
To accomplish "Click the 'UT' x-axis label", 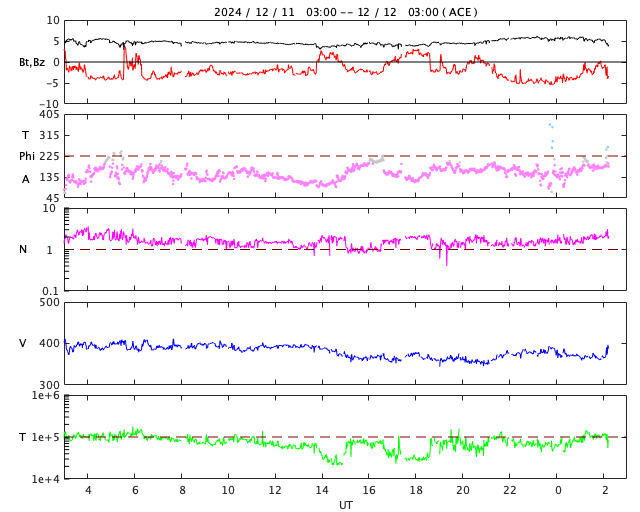I will tap(345, 505).
